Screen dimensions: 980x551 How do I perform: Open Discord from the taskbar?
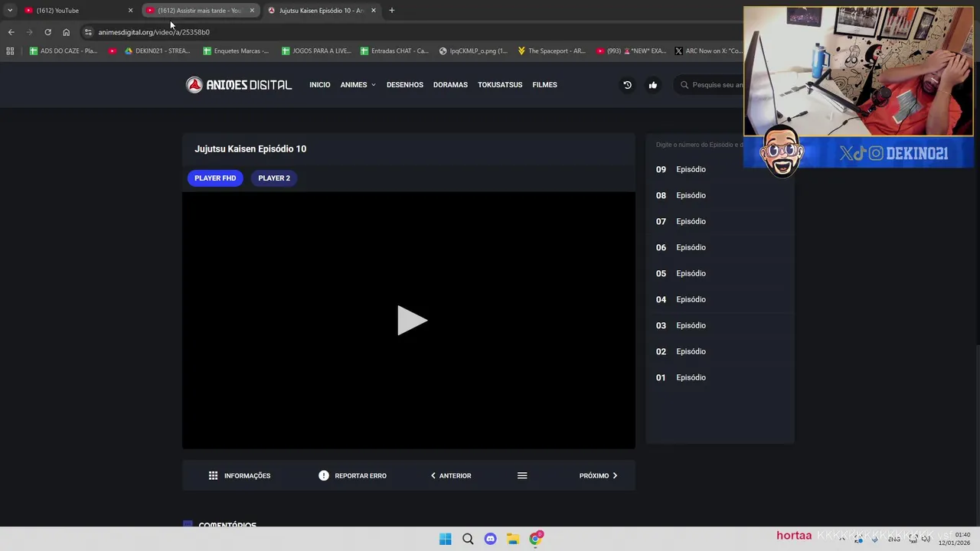[x=491, y=539]
